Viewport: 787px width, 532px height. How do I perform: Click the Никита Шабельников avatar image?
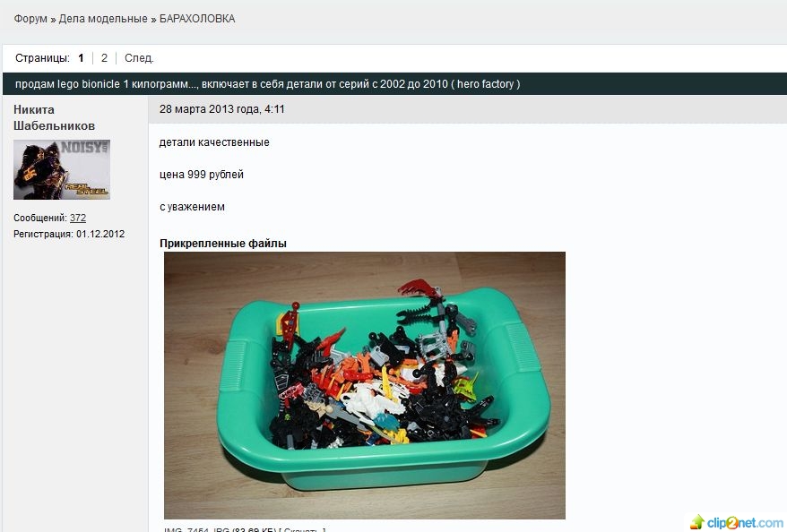tap(62, 169)
